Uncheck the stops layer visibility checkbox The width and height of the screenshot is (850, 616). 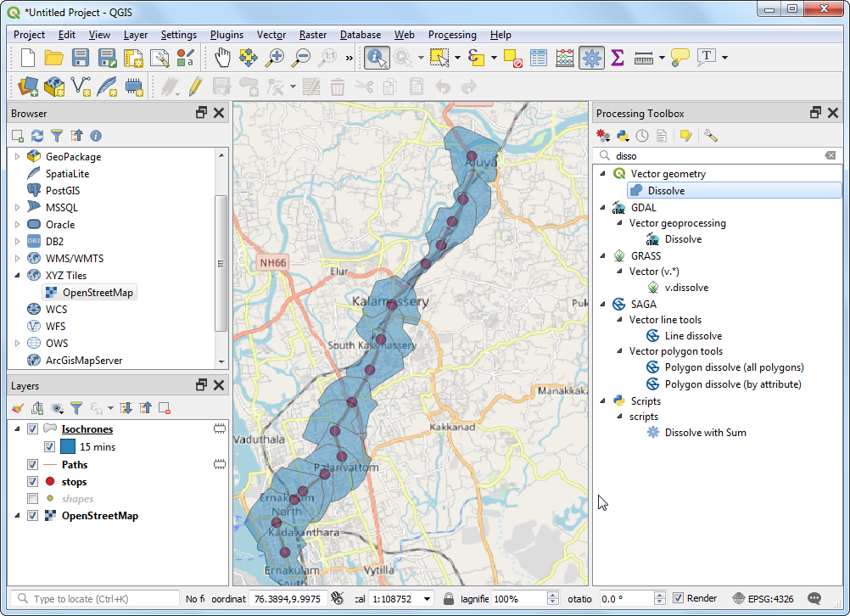tap(33, 482)
